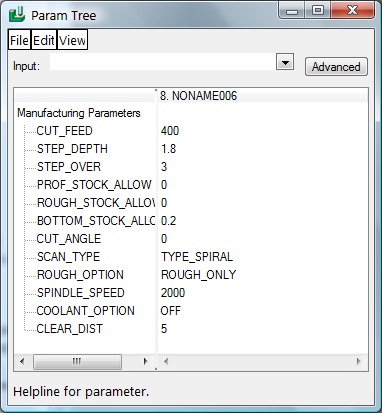Maximize the Param Tree window

[318, 10]
